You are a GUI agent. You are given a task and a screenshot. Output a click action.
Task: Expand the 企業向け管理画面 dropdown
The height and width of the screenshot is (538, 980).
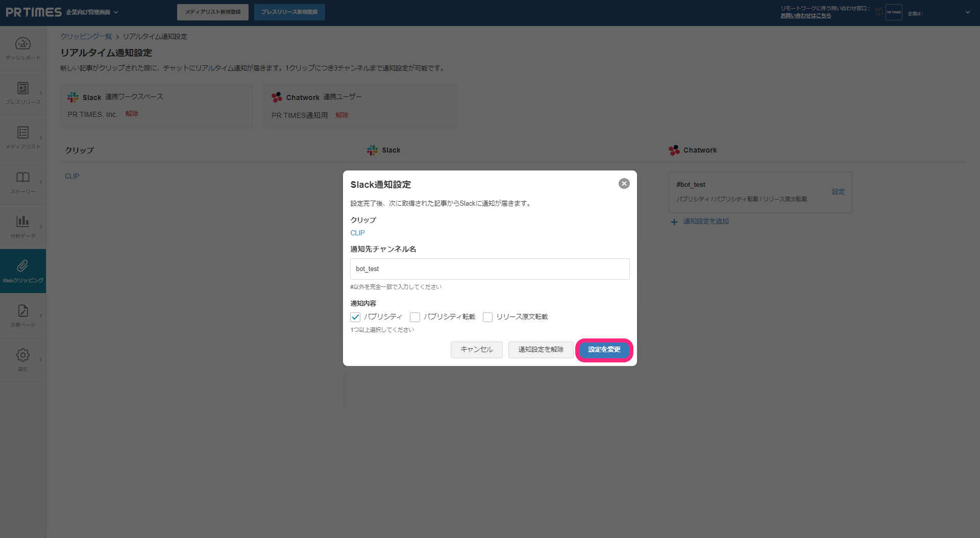pyautogui.click(x=92, y=12)
